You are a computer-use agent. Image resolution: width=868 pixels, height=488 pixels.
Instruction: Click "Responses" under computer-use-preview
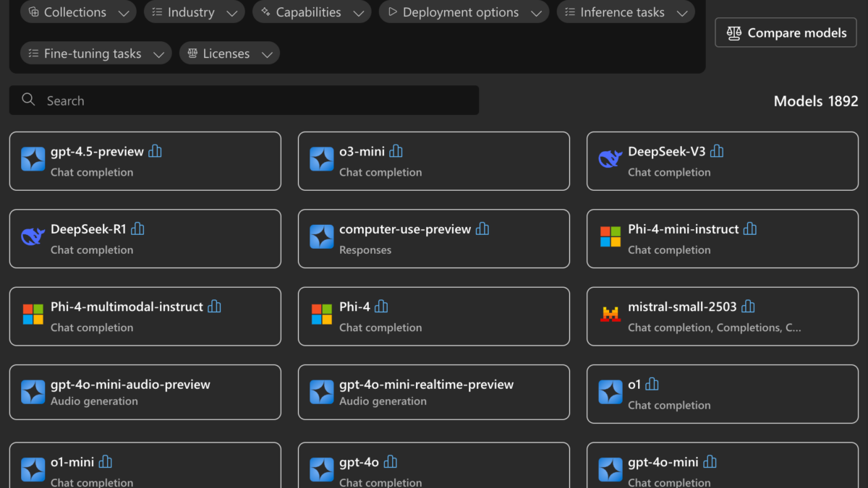point(365,249)
